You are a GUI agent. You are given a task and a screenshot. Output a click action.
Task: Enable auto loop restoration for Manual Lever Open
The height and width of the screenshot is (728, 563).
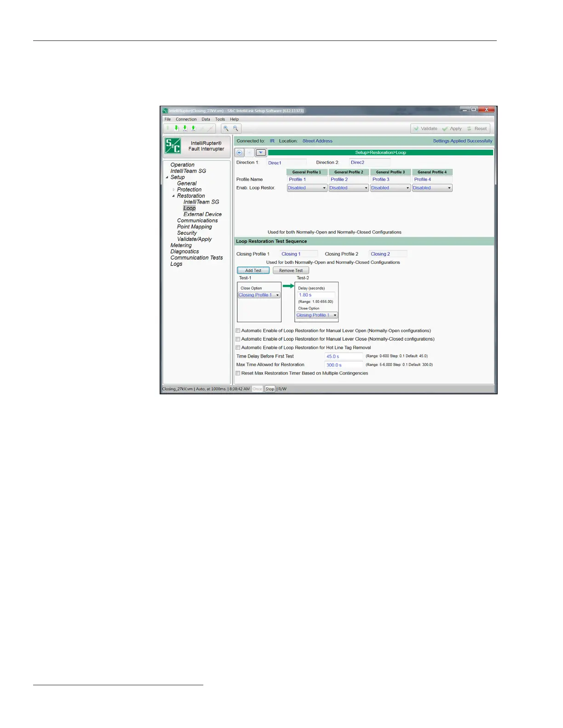point(238,331)
